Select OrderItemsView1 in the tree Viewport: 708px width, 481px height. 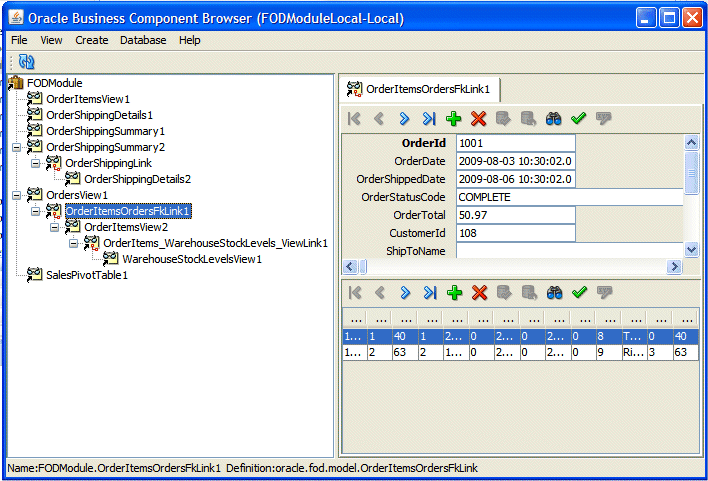(88, 99)
